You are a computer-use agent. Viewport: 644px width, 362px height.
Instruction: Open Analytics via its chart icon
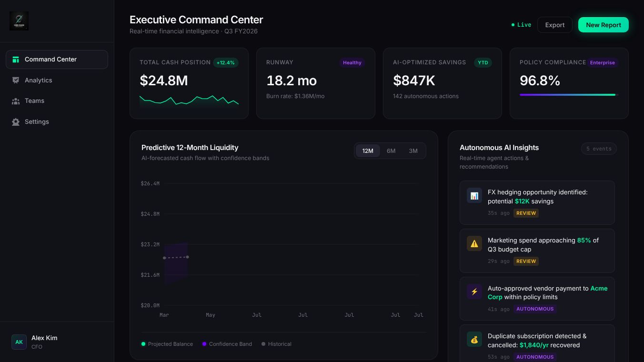[x=16, y=80]
